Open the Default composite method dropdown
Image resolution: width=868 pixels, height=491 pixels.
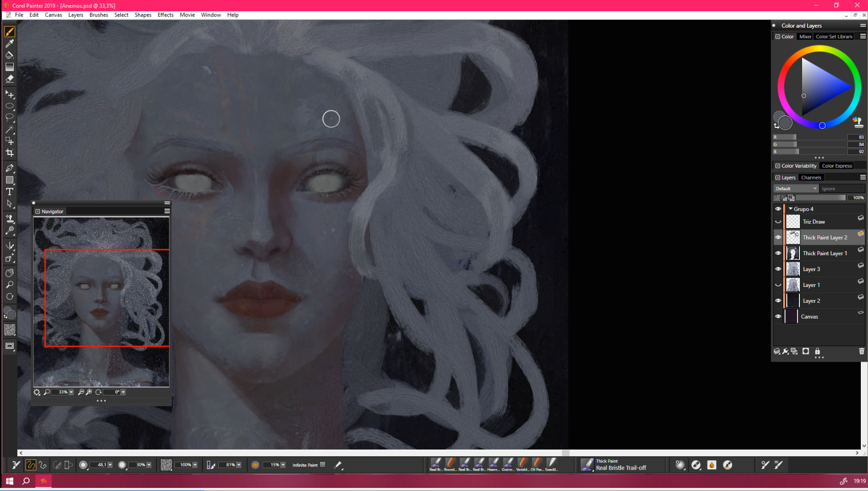pos(796,189)
